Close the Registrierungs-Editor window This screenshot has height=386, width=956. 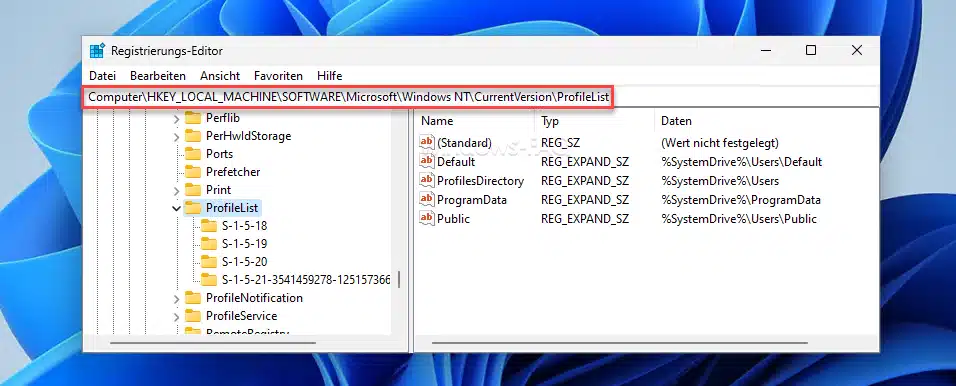click(x=857, y=51)
